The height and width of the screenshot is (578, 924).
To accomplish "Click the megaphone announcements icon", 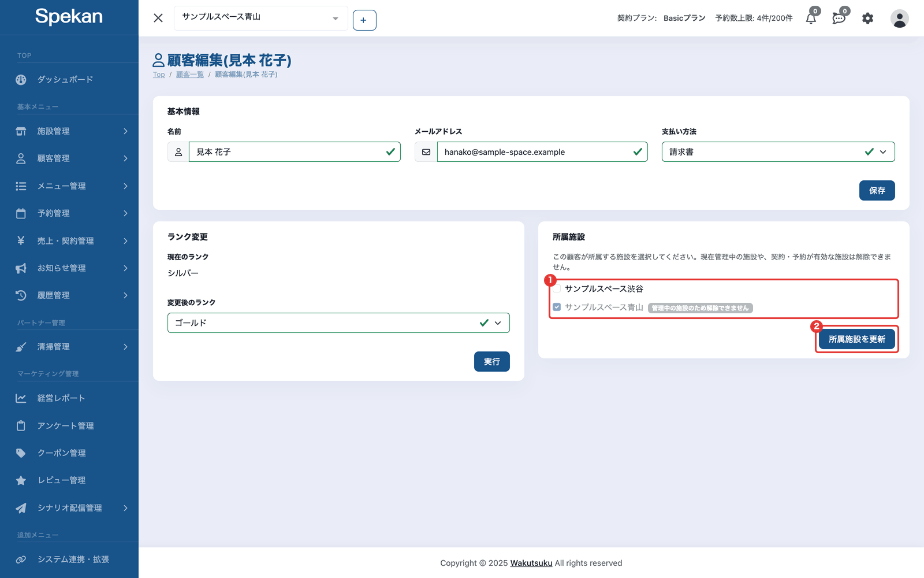I will pyautogui.click(x=21, y=268).
